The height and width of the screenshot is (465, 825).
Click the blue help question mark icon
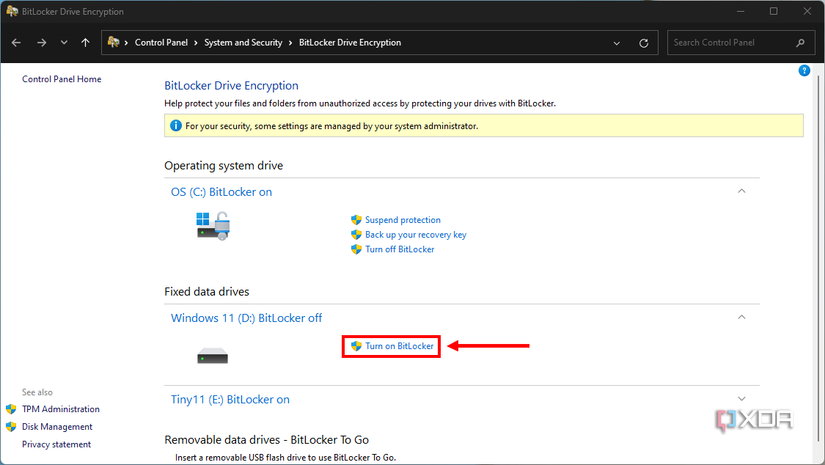pyautogui.click(x=804, y=71)
